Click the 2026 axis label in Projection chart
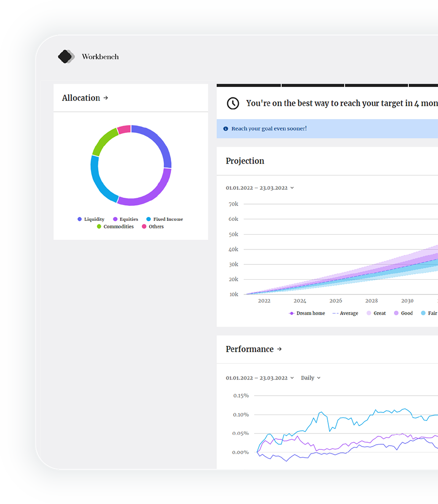The image size is (438, 504). 336,301
